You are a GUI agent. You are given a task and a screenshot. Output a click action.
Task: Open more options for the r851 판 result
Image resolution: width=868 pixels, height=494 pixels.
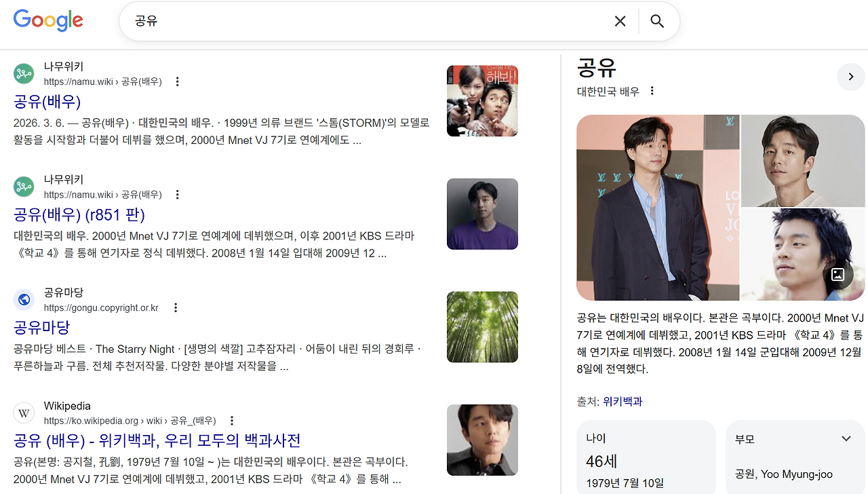pyautogui.click(x=177, y=195)
